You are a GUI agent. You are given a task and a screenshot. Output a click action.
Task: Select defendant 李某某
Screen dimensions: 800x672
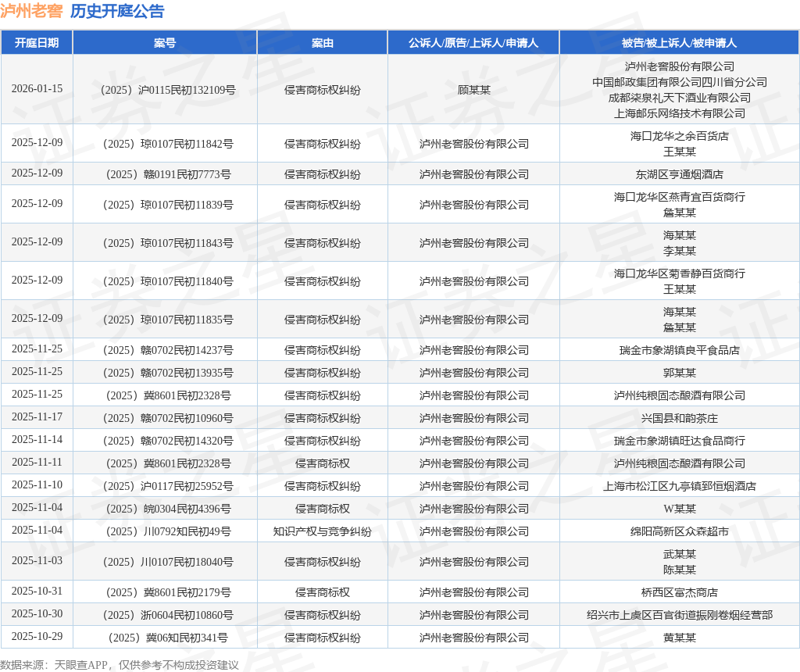pyautogui.click(x=680, y=251)
